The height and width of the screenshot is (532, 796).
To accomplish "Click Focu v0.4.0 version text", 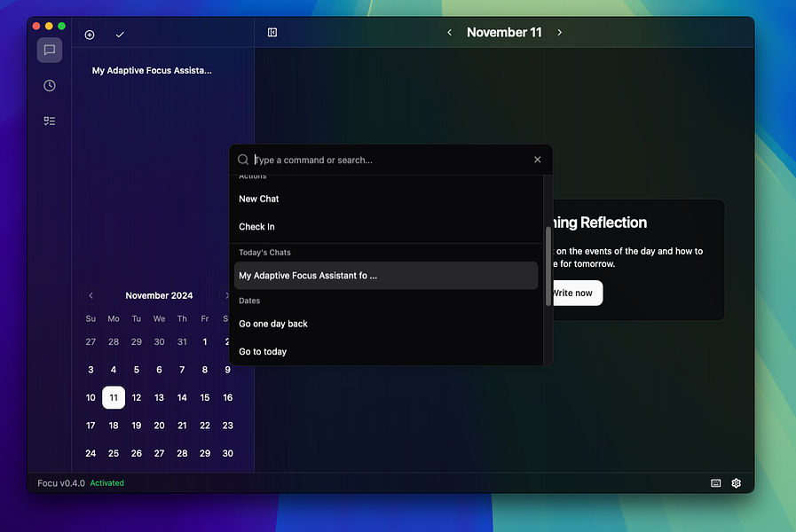I will coord(61,483).
